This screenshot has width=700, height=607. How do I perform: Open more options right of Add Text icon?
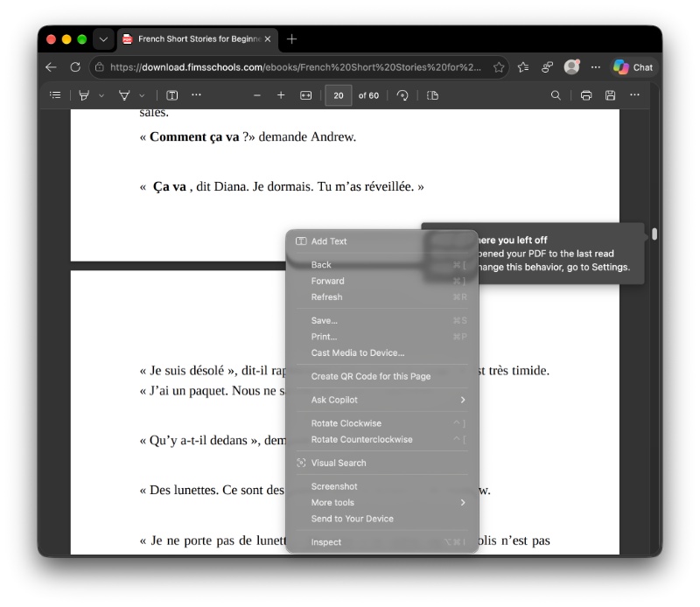tap(196, 95)
